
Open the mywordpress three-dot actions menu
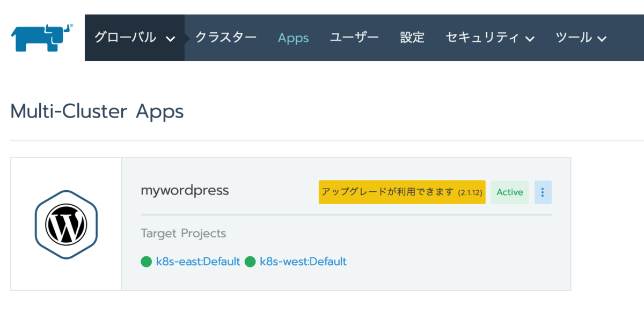pos(543,192)
